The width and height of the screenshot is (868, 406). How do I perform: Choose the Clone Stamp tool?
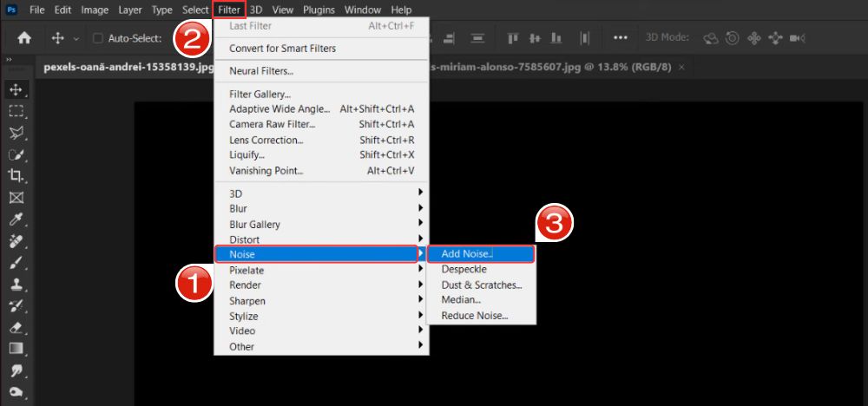[x=16, y=284]
